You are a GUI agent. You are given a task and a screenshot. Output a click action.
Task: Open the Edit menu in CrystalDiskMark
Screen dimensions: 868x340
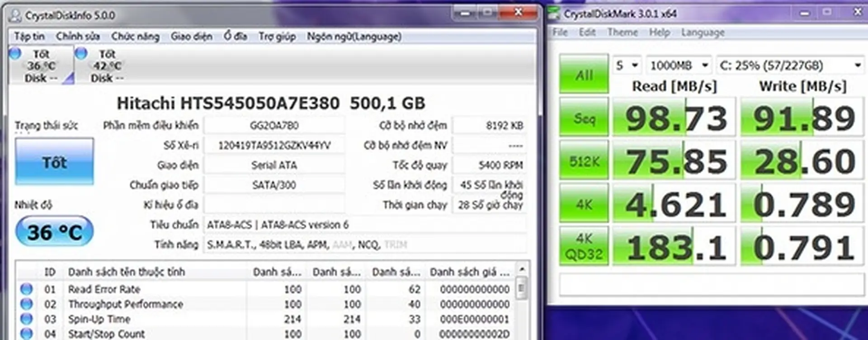click(587, 32)
